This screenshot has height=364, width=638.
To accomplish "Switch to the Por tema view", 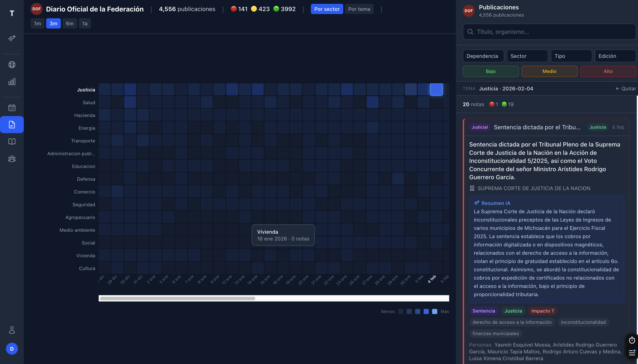I will coord(359,9).
